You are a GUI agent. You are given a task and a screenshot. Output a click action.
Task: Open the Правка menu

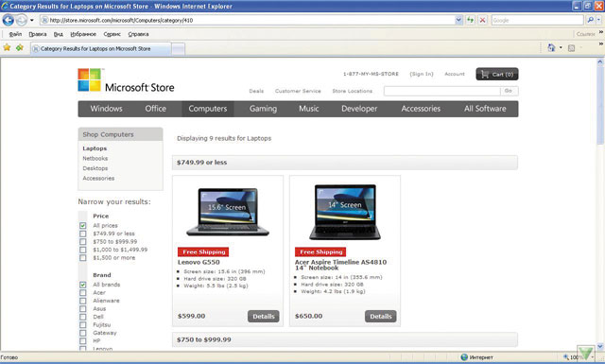(38, 34)
